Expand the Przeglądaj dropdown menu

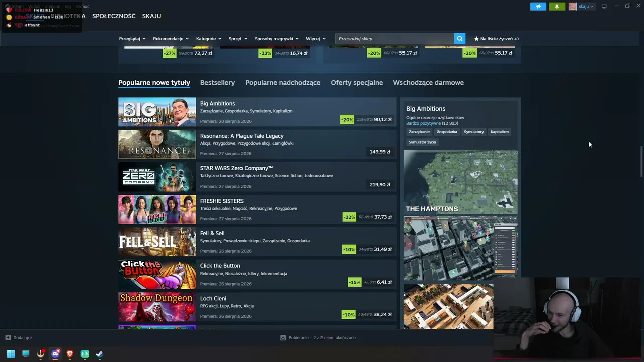[x=132, y=39]
